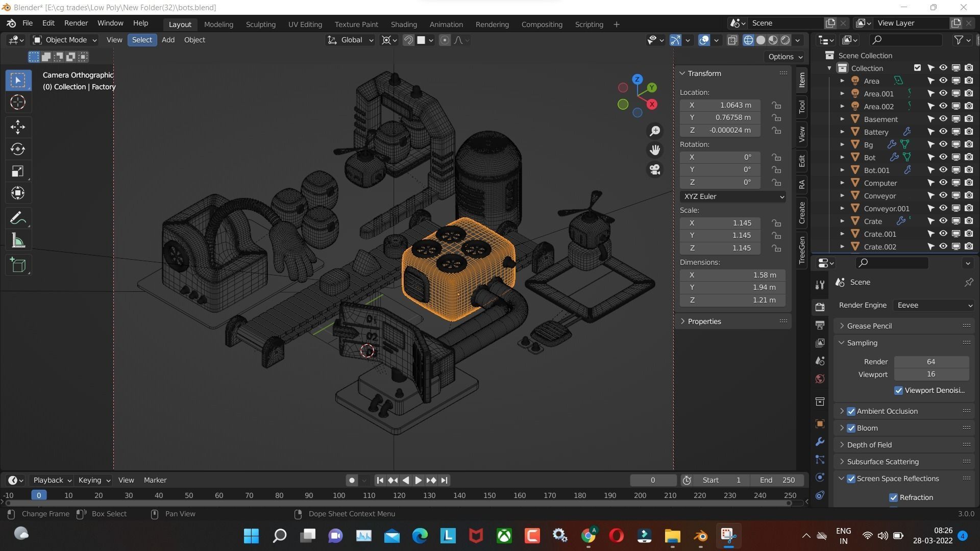Open the Tool properties tab icon
This screenshot has height=551, width=980.
tap(820, 285)
